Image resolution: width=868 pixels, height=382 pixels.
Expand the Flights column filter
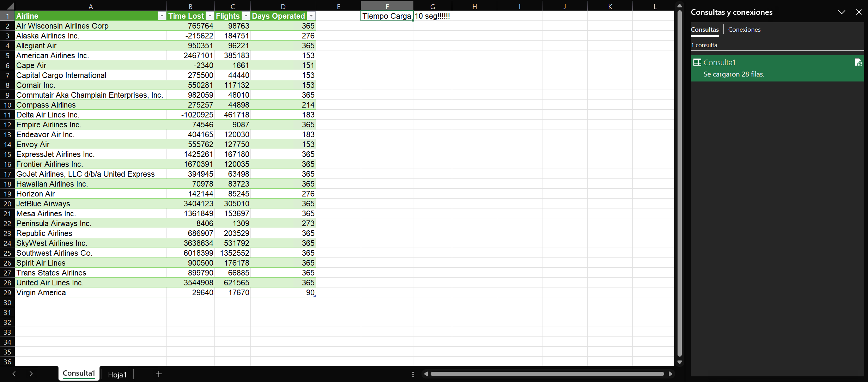tap(246, 16)
